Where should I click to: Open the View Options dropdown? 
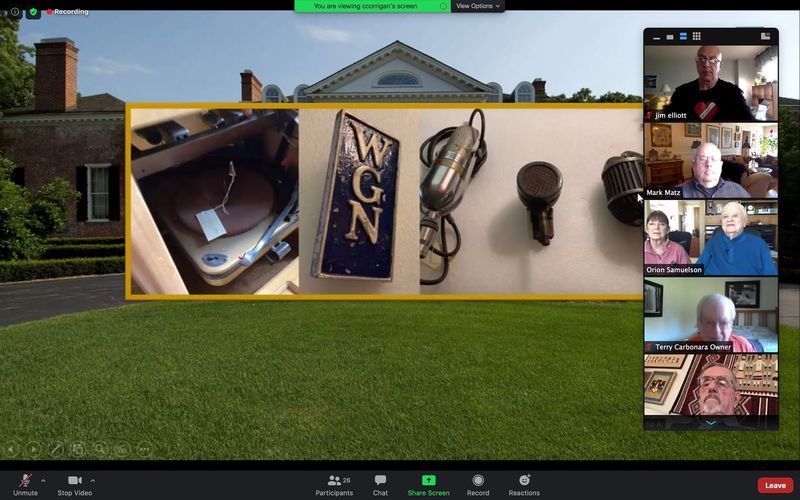[x=478, y=6]
